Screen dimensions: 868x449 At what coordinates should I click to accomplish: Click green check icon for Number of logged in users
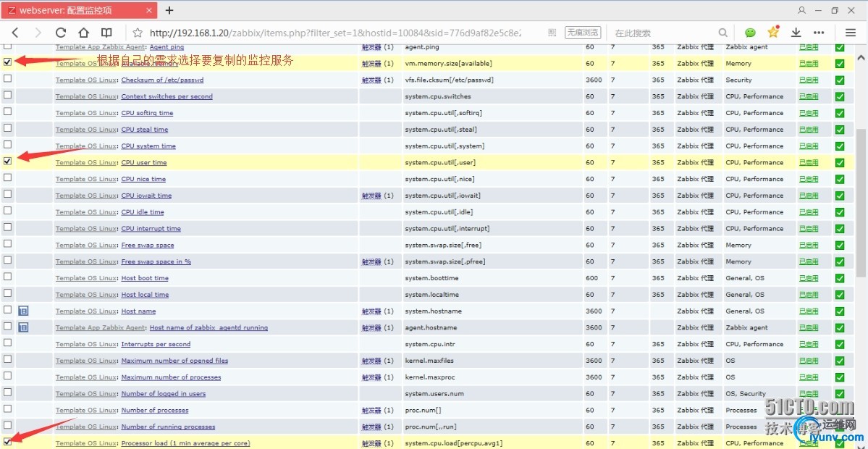click(840, 394)
